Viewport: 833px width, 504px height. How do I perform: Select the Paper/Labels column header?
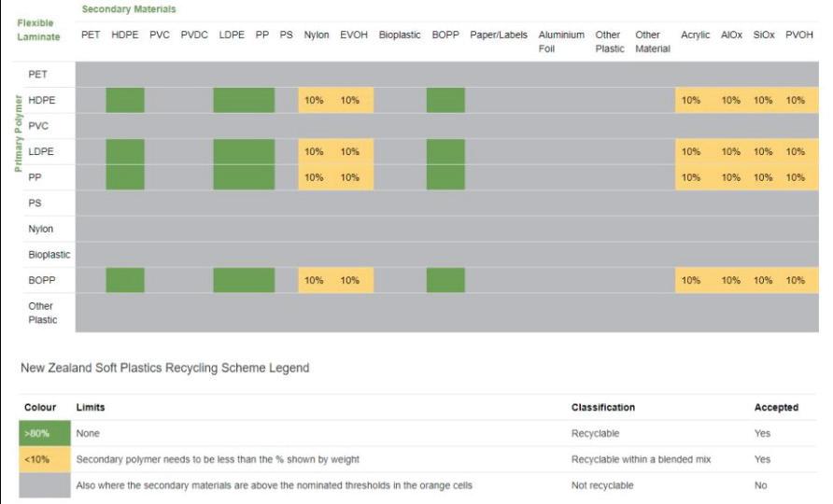pos(499,35)
